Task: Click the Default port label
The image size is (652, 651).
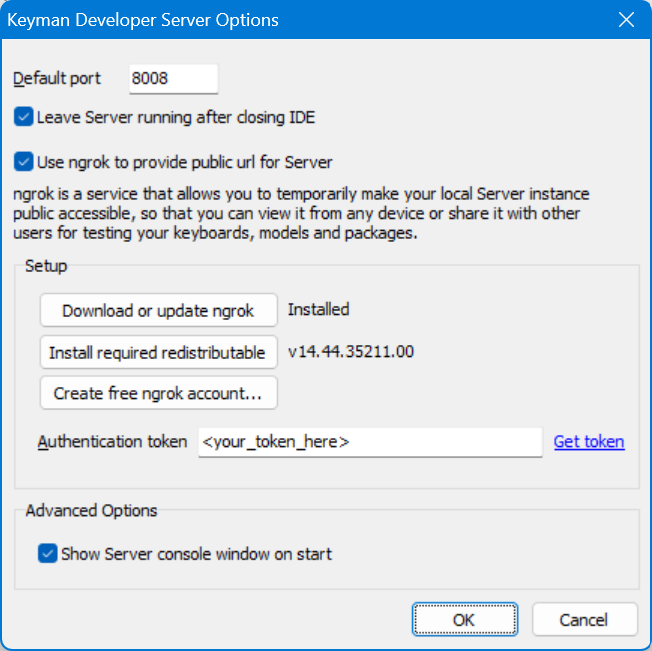Action: pyautogui.click(x=57, y=79)
